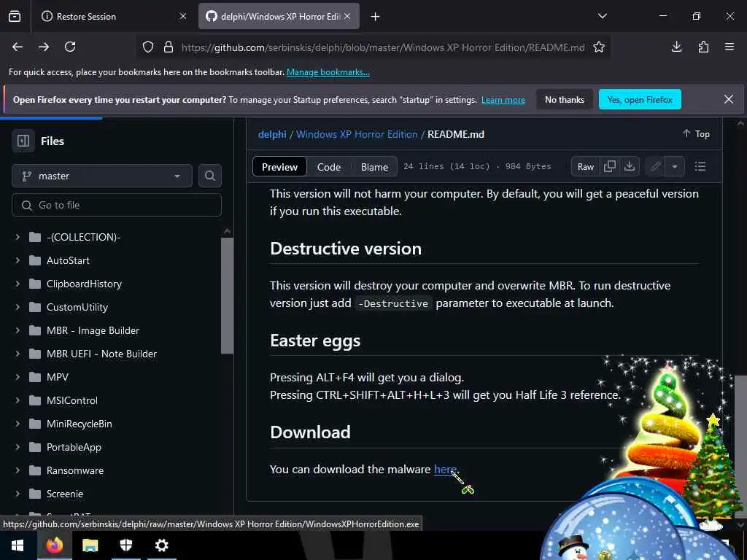Expand the ClipboardHistory folder chevron

(18, 284)
